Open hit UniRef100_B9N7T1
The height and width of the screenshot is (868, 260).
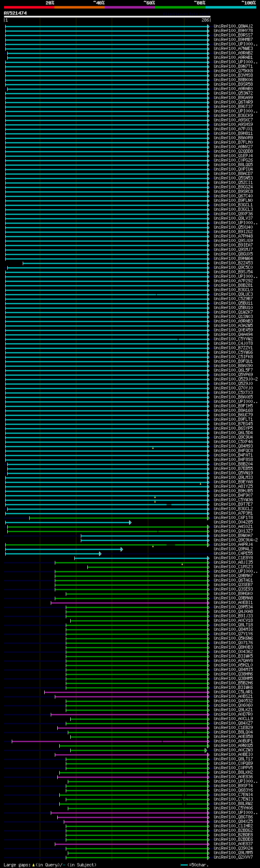pyautogui.click(x=233, y=66)
